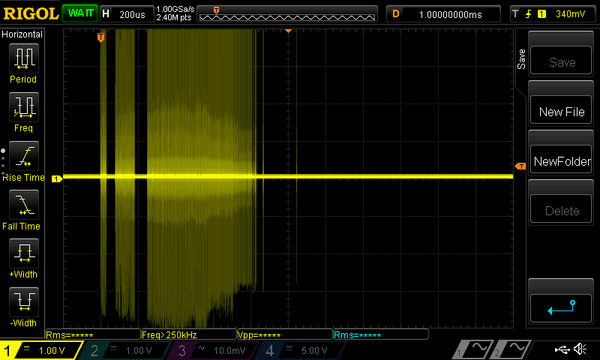Toggle the speaker sound icon

click(x=580, y=349)
